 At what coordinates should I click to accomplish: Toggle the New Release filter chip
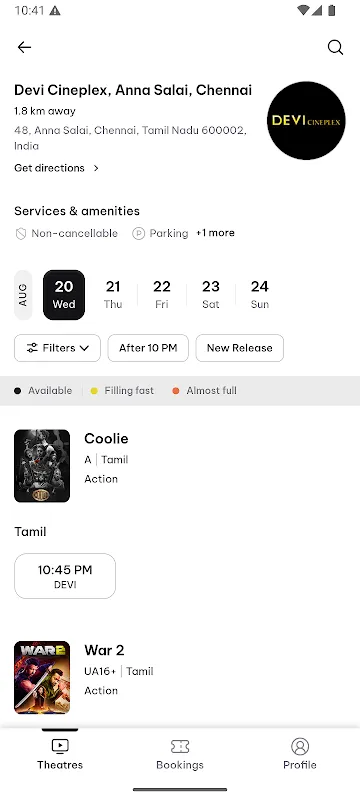240,348
